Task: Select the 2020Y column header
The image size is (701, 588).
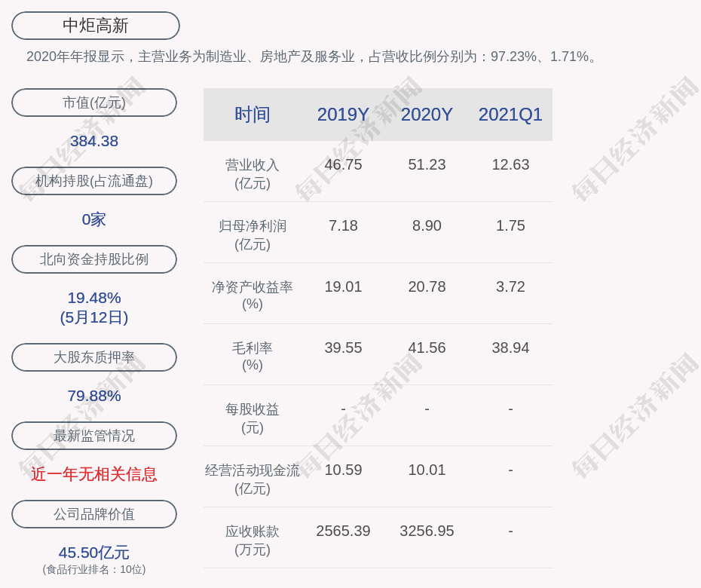Action: tap(427, 115)
